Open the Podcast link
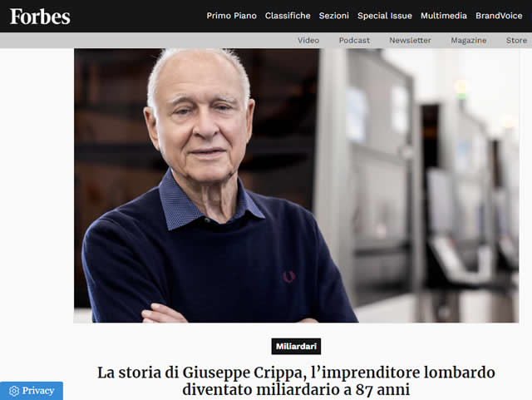 [x=354, y=40]
